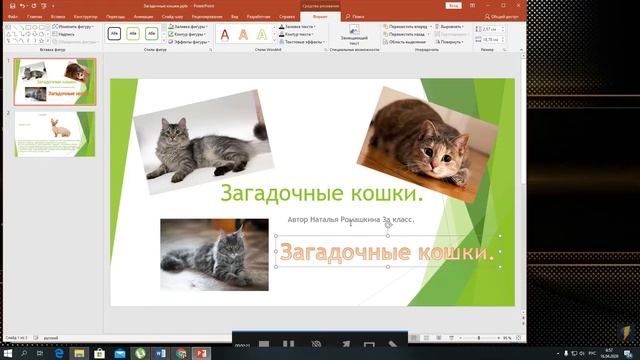
Task: Click the Общий доступ share button
Action: [x=502, y=17]
